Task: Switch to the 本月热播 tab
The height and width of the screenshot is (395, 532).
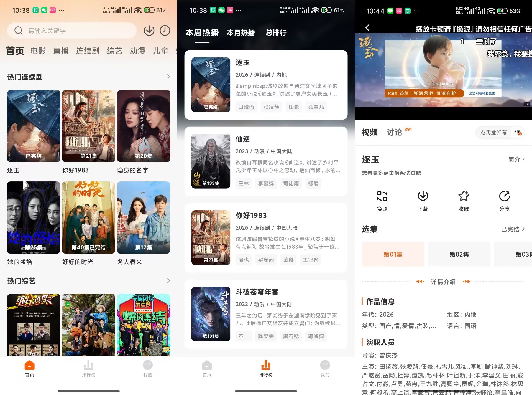Action: (x=241, y=33)
